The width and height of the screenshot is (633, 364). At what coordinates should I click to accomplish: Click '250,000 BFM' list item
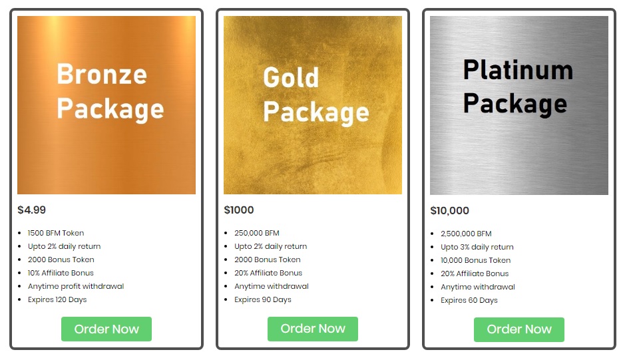[257, 233]
